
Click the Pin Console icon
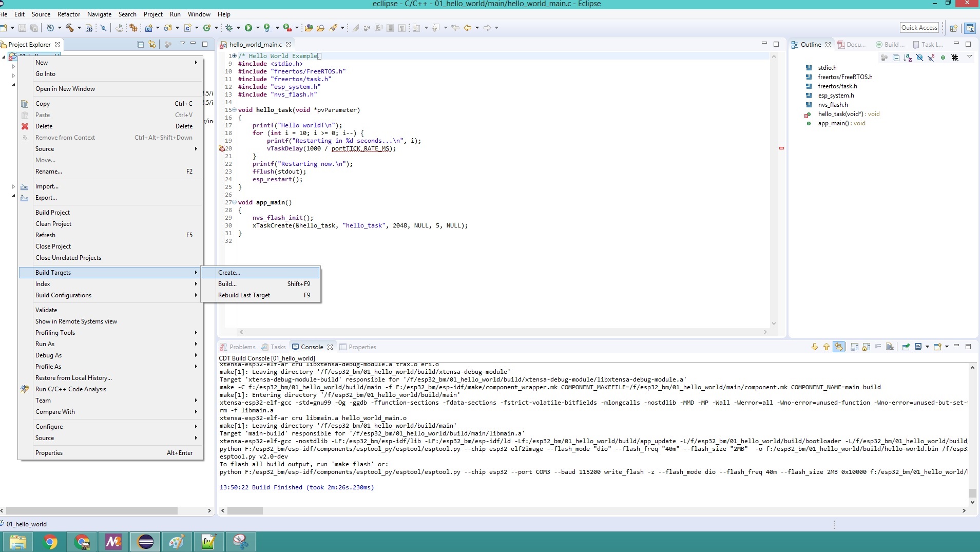click(906, 347)
